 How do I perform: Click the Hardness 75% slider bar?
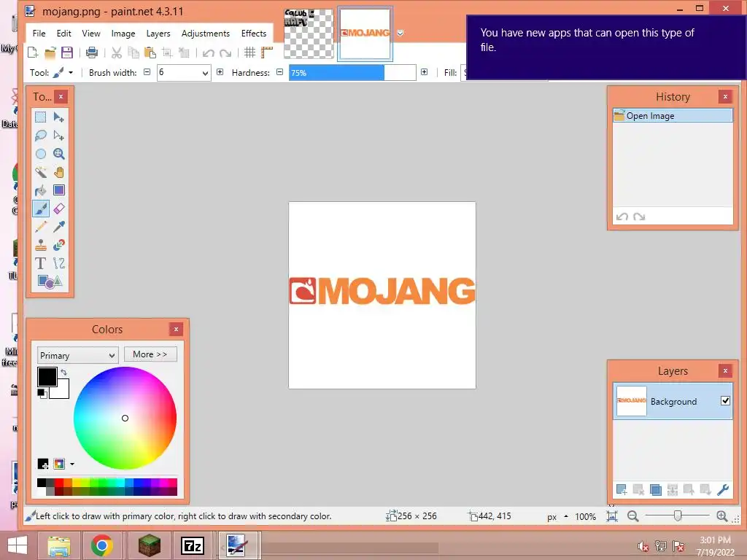(352, 73)
